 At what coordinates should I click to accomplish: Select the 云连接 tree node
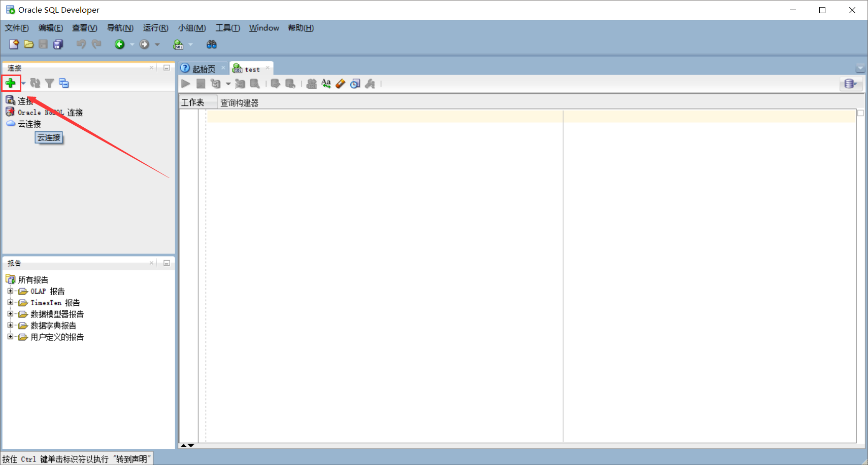29,124
